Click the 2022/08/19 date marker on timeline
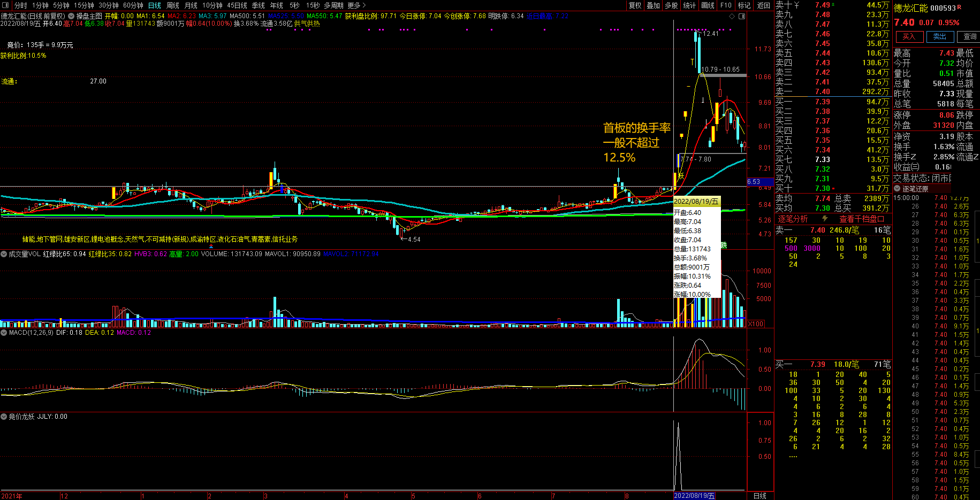 click(694, 496)
